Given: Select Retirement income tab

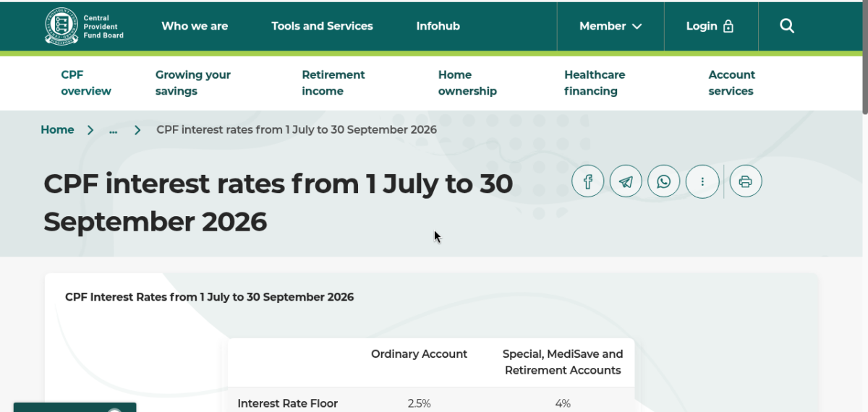Looking at the screenshot, I should (333, 83).
